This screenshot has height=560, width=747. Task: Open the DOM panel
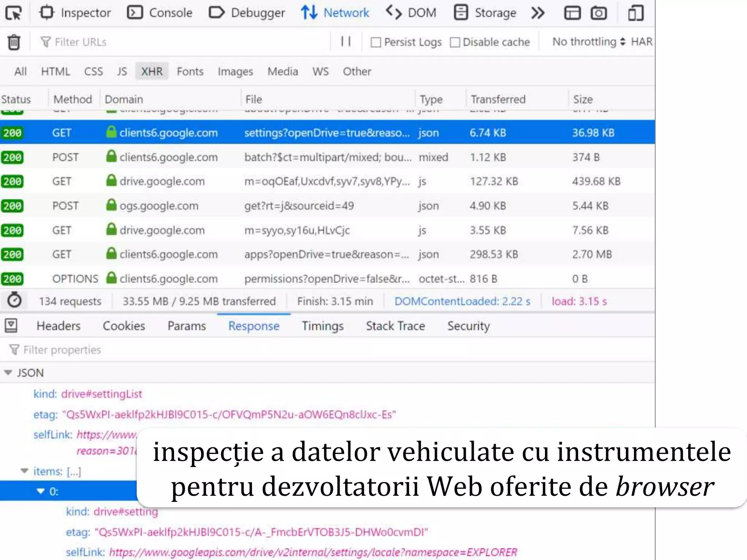coord(411,13)
